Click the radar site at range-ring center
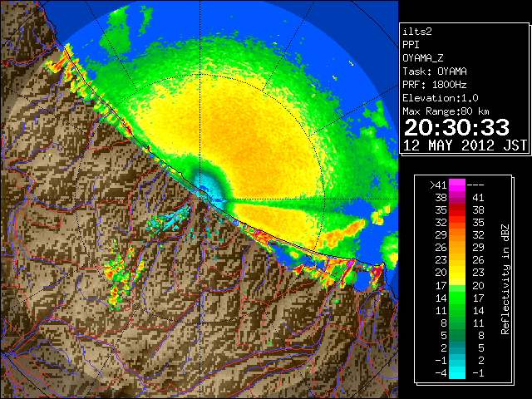 (x=200, y=199)
